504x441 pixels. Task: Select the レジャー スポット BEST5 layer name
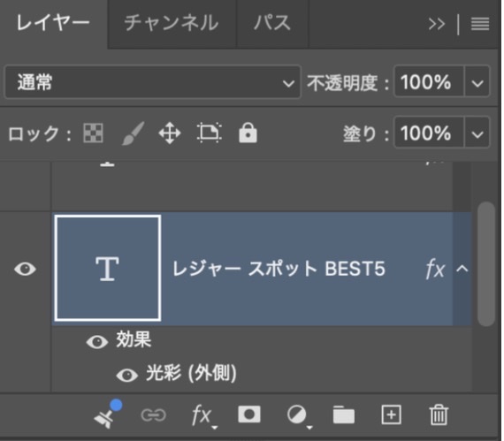[279, 269]
